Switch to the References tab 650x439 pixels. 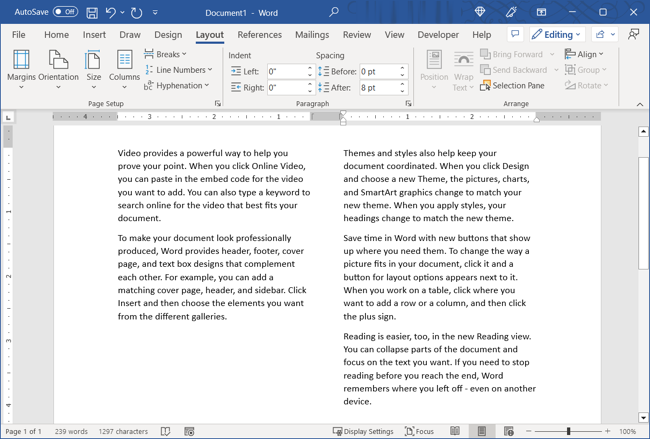[x=259, y=35]
